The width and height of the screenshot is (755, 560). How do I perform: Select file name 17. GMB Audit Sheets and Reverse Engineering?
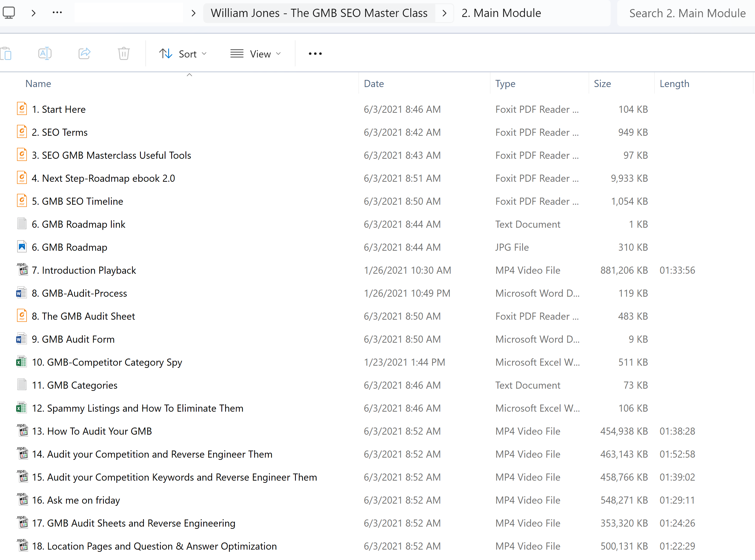coord(133,523)
